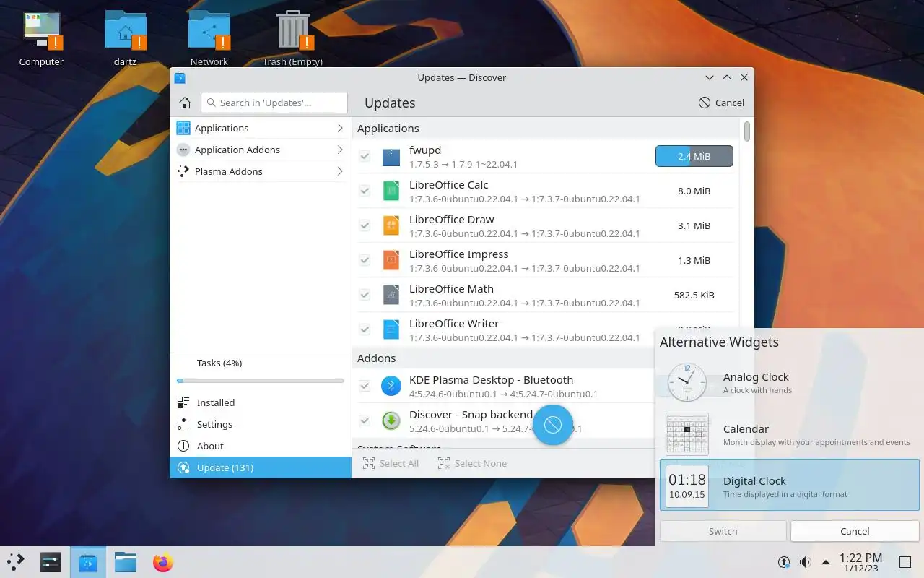The width and height of the screenshot is (924, 578).
Task: Select the Digital Clock widget thumbnail
Action: [687, 486]
